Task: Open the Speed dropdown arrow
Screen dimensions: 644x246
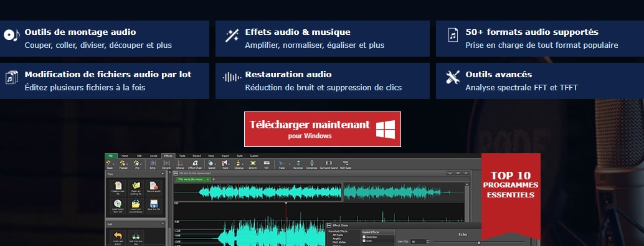Action: [x=215, y=164]
